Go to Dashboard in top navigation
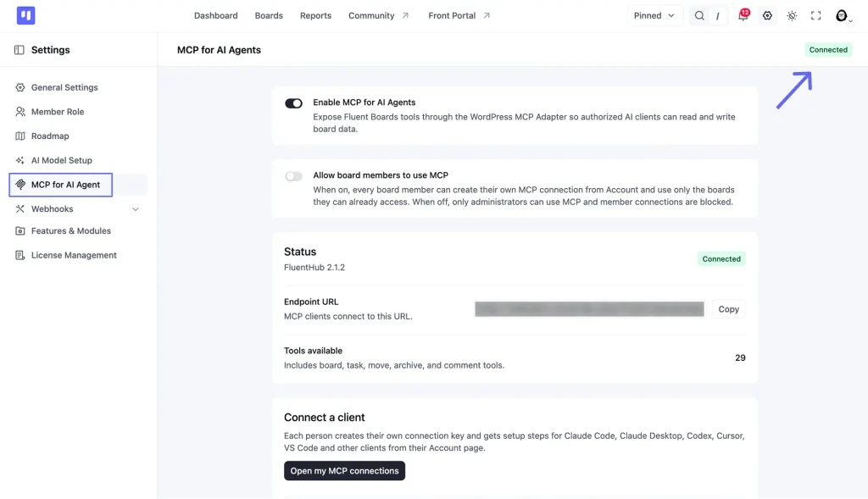This screenshot has height=499, width=868. [x=216, y=15]
